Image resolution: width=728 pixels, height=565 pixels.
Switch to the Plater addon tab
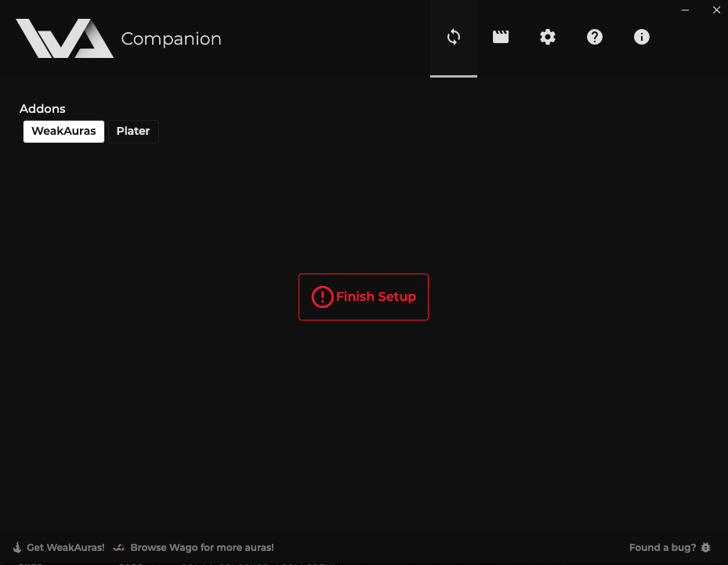tap(133, 131)
